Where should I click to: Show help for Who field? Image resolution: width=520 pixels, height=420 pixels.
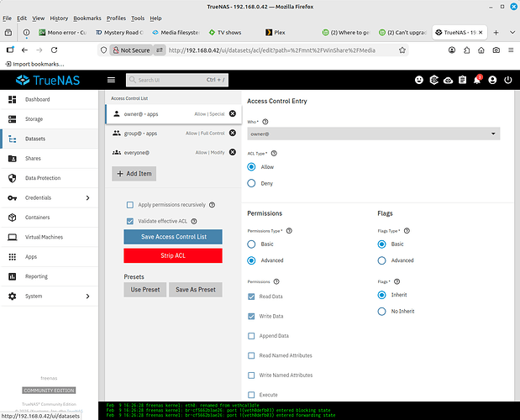click(265, 122)
